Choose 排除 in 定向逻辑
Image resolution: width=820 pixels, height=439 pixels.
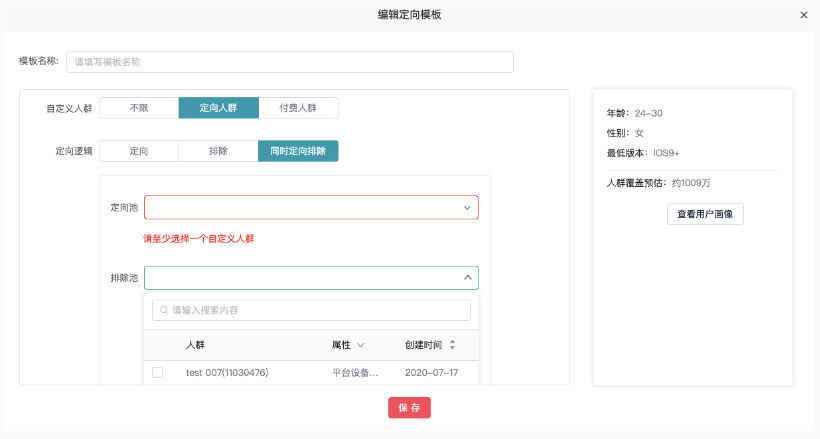[x=218, y=151]
